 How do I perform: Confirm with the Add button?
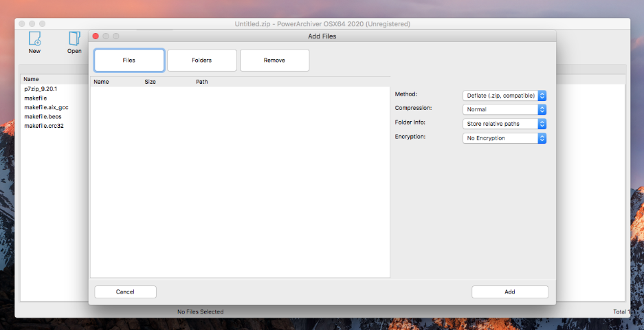tap(509, 292)
